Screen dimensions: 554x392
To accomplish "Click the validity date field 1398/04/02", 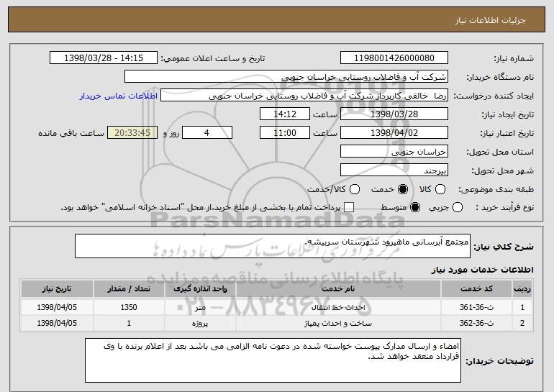I will [x=394, y=133].
